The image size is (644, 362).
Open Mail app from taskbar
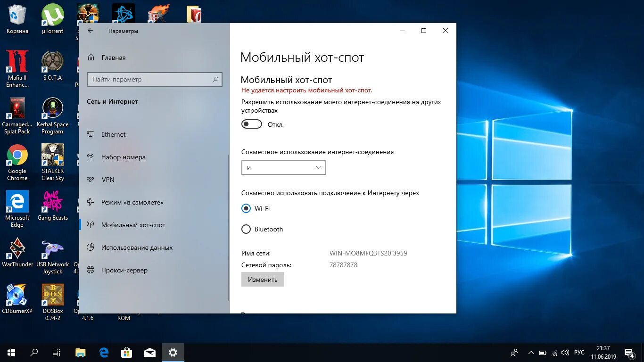(x=150, y=352)
